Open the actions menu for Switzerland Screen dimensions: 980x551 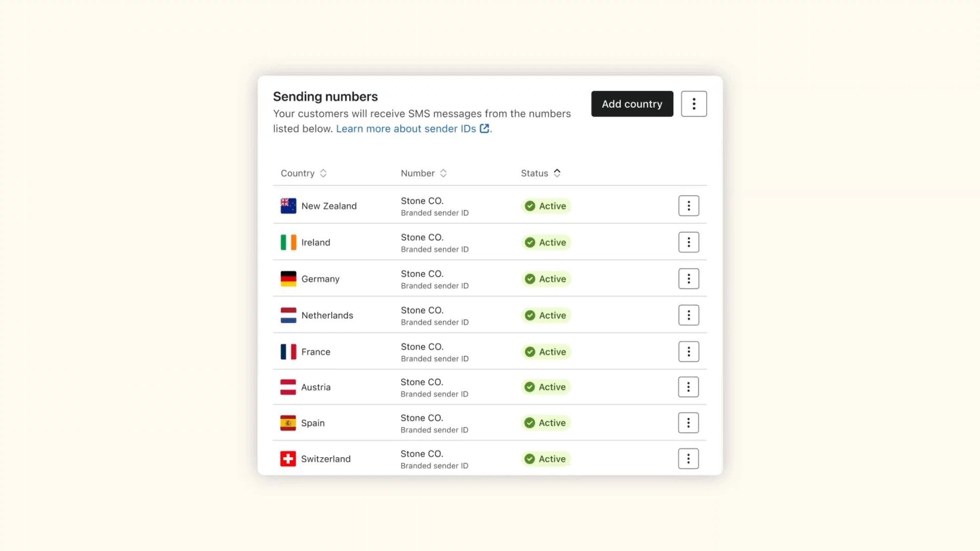click(688, 459)
